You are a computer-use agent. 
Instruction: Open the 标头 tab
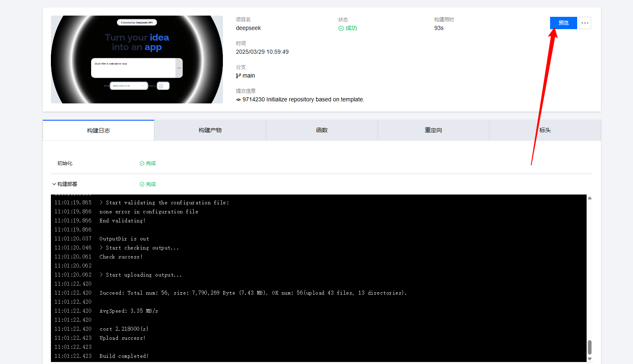(x=545, y=130)
